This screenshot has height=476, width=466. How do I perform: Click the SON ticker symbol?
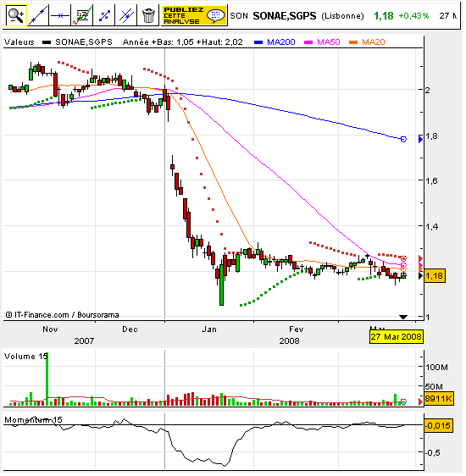click(x=239, y=16)
